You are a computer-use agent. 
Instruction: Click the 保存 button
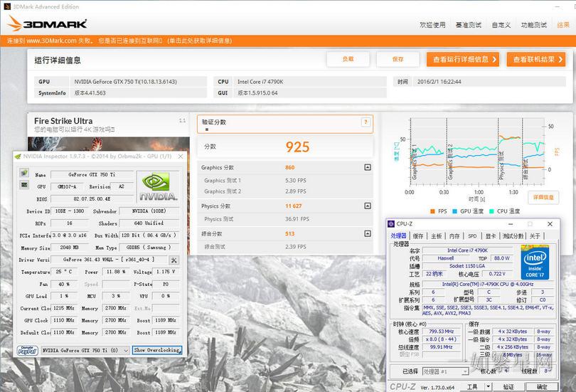(398, 59)
